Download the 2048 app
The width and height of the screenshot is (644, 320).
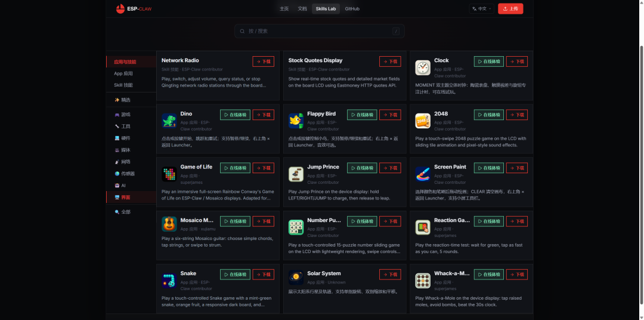516,115
